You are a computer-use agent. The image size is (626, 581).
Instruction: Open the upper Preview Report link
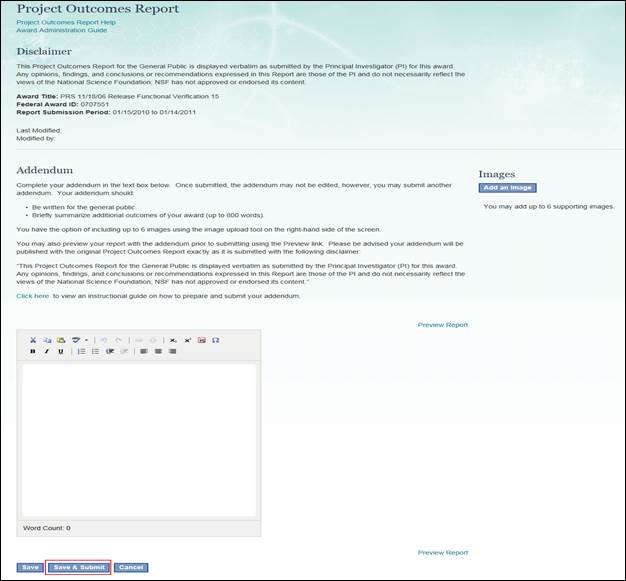(x=443, y=325)
